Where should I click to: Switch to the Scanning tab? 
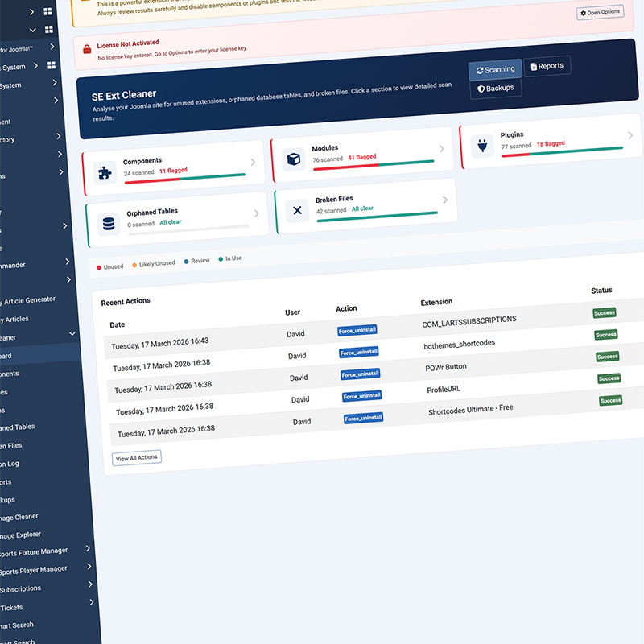tap(493, 70)
